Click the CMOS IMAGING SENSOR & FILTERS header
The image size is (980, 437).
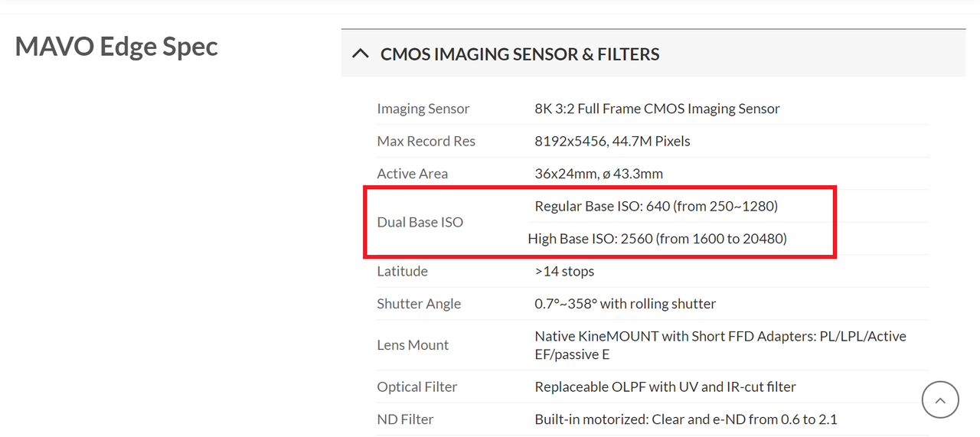[x=520, y=54]
